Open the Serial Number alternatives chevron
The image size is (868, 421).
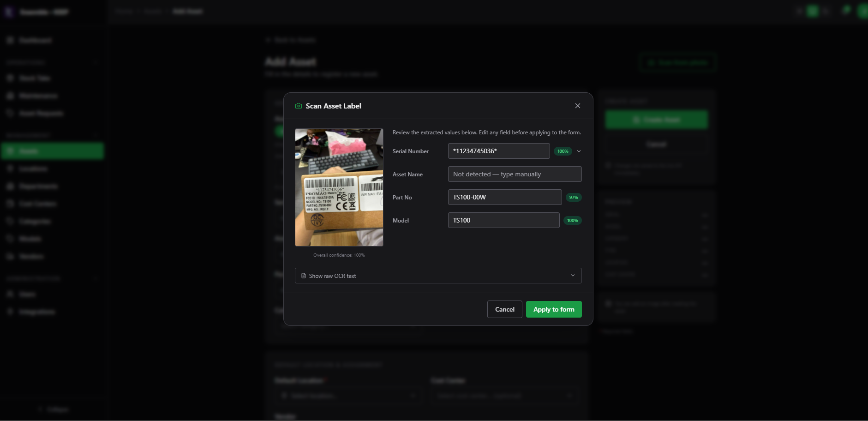[x=579, y=151]
